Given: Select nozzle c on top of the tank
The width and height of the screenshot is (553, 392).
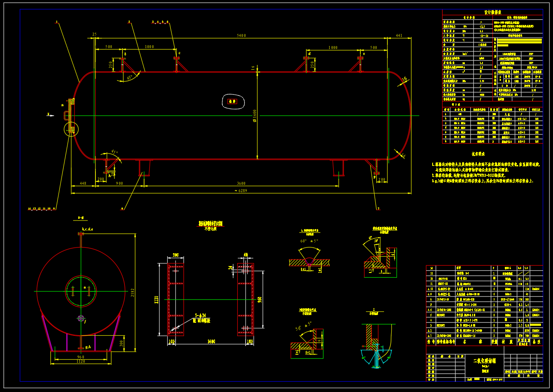Looking at the screenshot, I should point(176,59).
